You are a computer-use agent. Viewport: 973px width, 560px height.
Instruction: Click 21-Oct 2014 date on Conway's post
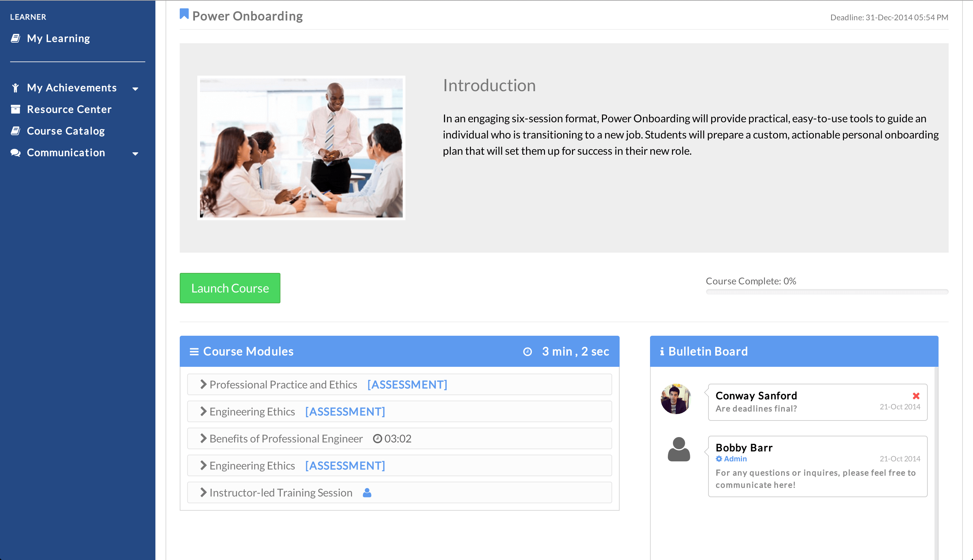point(900,407)
